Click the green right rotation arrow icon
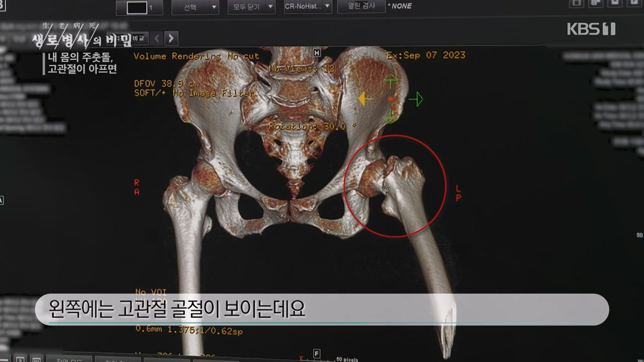The width and height of the screenshot is (644, 362). pyautogui.click(x=417, y=99)
